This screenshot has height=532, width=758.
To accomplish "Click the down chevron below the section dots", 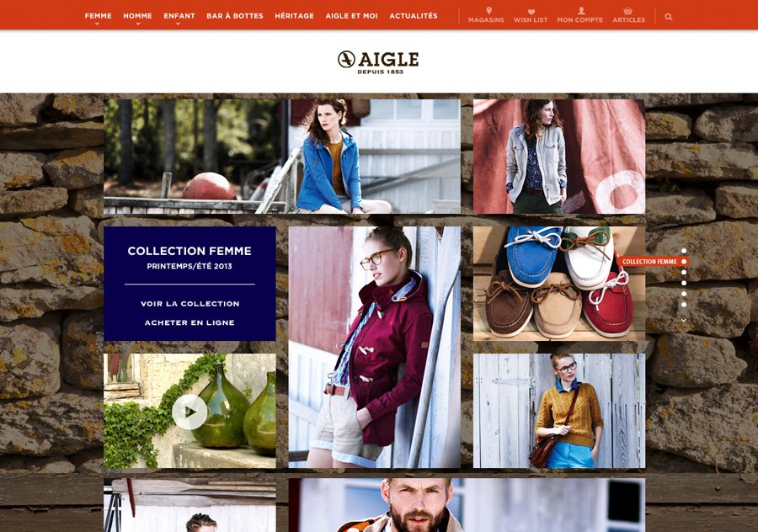I will (x=684, y=320).
